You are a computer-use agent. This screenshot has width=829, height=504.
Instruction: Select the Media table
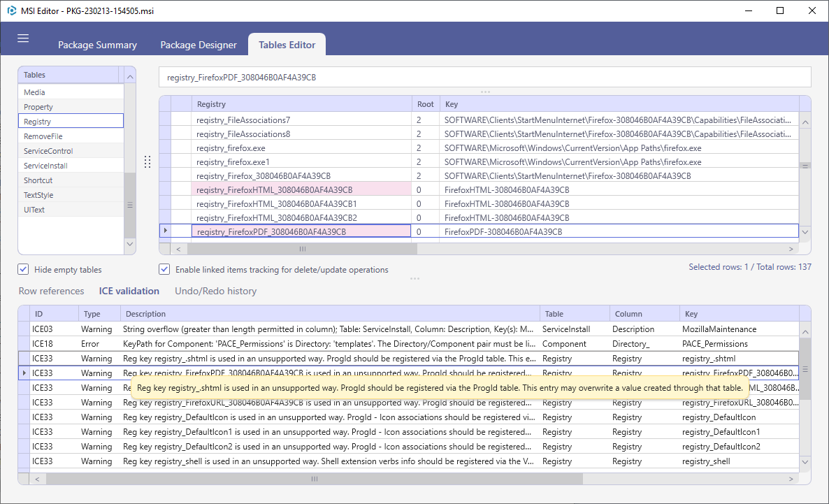click(71, 92)
